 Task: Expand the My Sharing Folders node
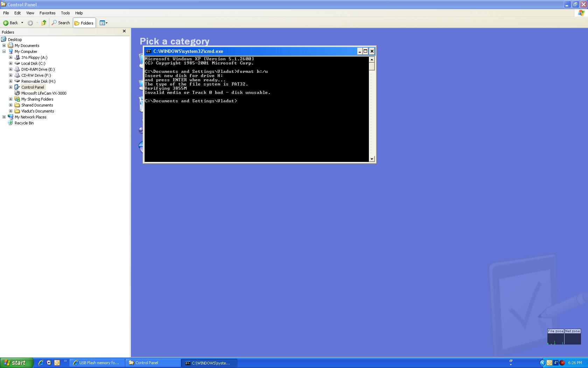11,99
